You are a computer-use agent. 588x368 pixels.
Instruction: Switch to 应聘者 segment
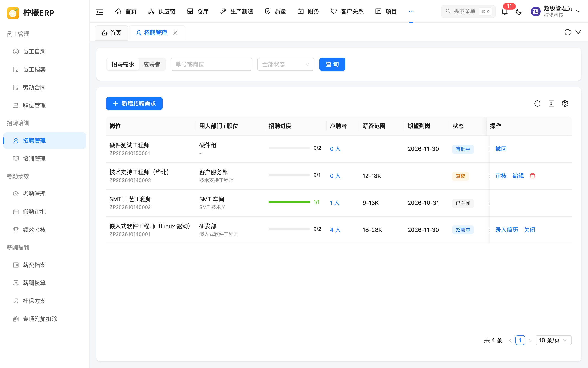(x=152, y=64)
